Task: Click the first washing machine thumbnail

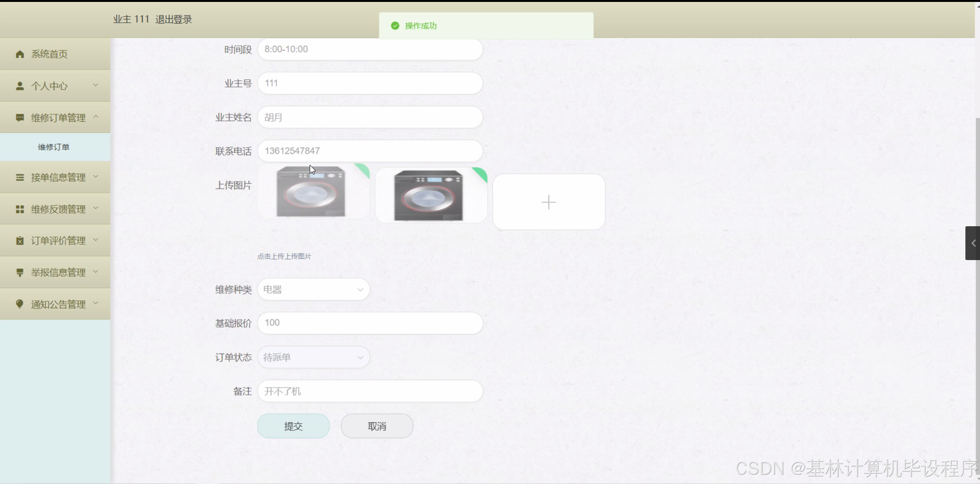Action: coord(311,191)
